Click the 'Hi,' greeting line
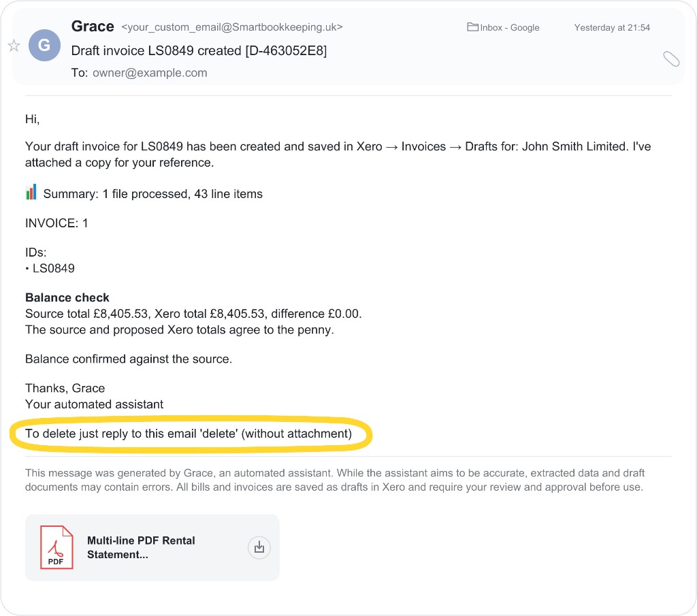Screen dimensions: 697x616 (33, 119)
